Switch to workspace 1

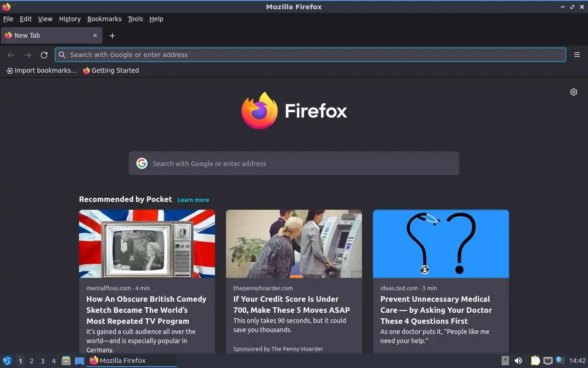20,361
